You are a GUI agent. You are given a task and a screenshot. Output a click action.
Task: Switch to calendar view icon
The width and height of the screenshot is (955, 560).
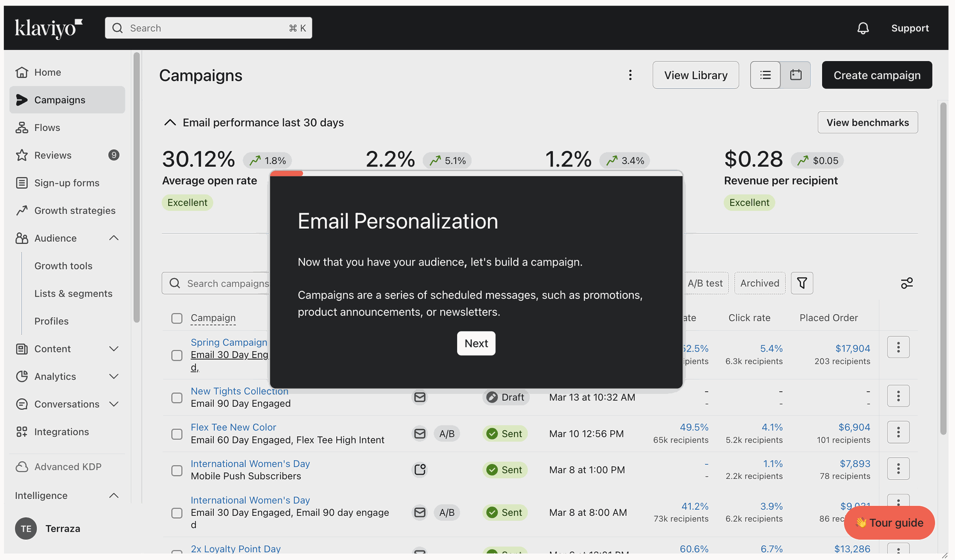coord(796,75)
